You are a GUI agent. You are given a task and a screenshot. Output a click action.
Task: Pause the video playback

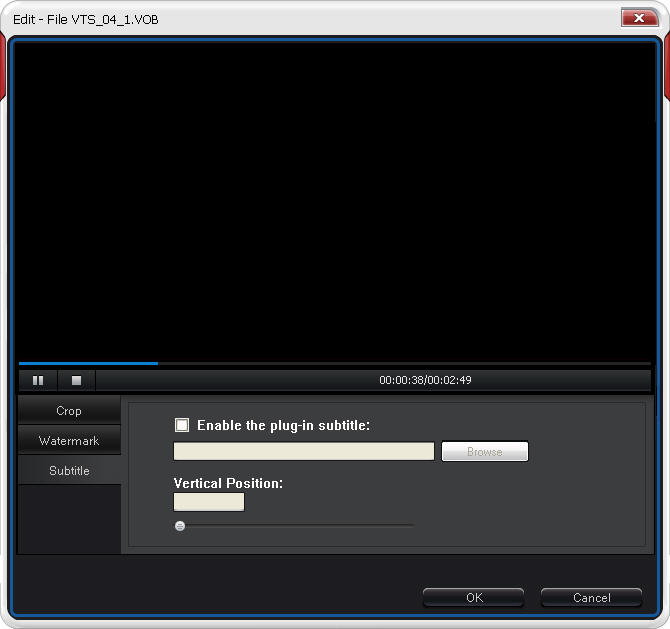click(x=38, y=381)
